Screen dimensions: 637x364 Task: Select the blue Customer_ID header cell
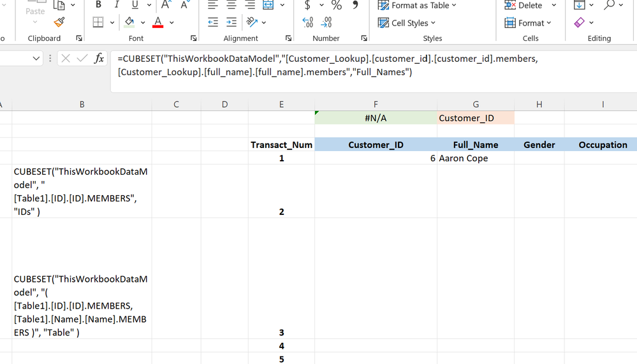(x=376, y=145)
